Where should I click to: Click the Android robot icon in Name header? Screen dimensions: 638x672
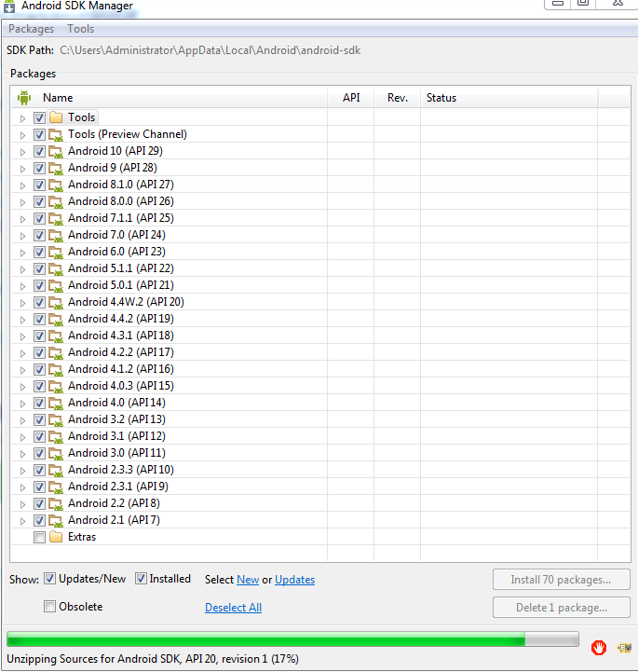[x=24, y=98]
